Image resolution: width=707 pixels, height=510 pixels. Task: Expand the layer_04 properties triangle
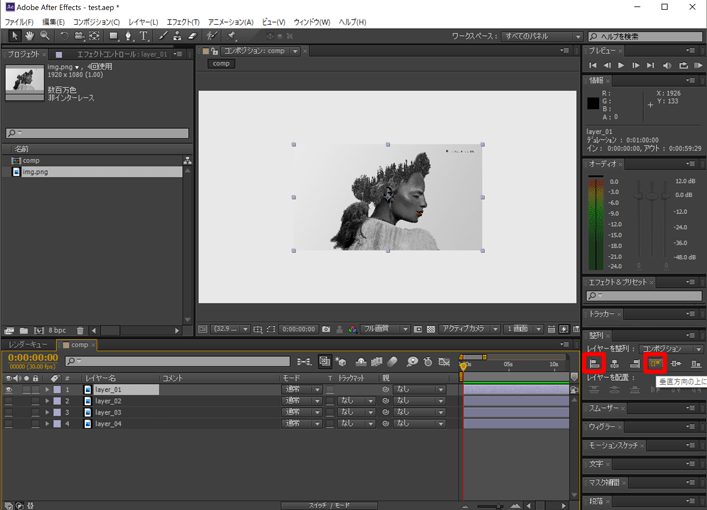pos(47,424)
